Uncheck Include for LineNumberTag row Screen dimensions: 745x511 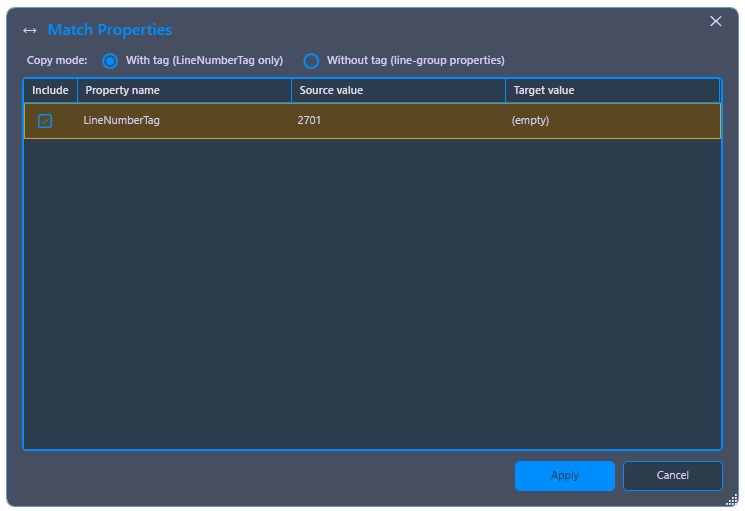tap(45, 121)
